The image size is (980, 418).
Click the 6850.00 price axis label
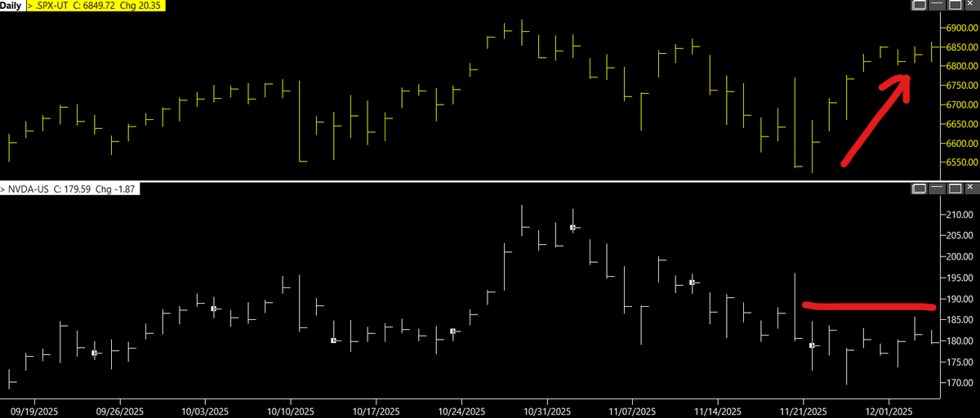(x=960, y=47)
